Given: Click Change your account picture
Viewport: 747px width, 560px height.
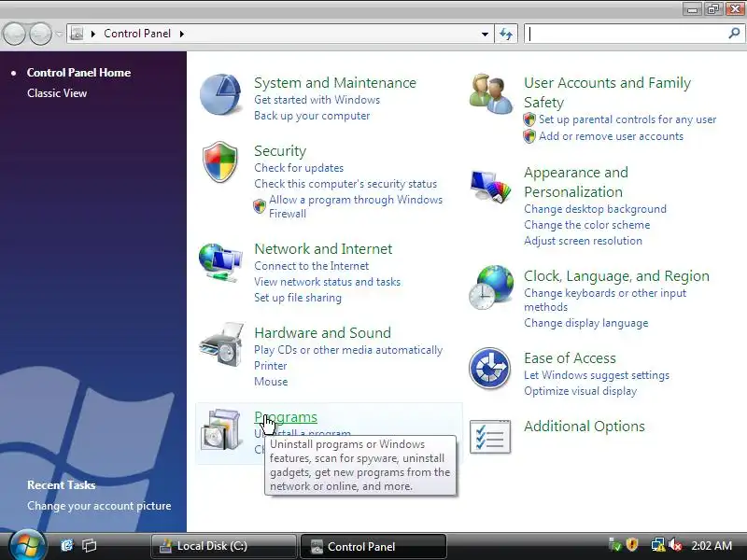Looking at the screenshot, I should (x=99, y=506).
